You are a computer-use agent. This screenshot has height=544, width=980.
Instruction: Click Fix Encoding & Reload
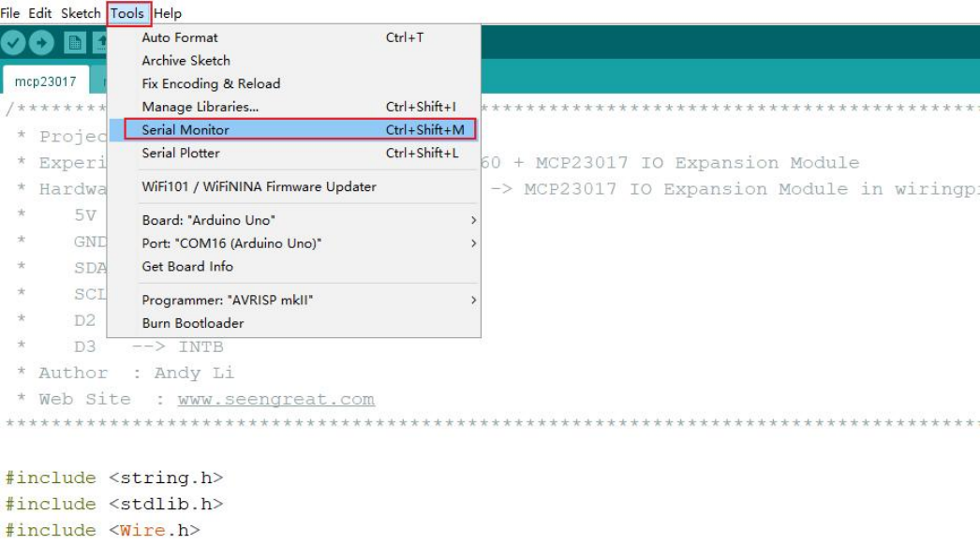tap(211, 83)
